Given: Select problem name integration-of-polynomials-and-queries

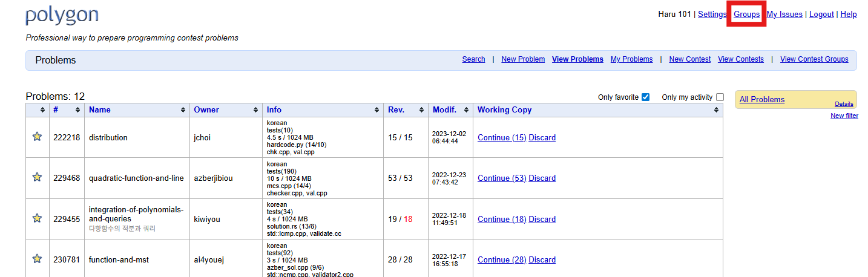Looking at the screenshot, I should tap(136, 214).
